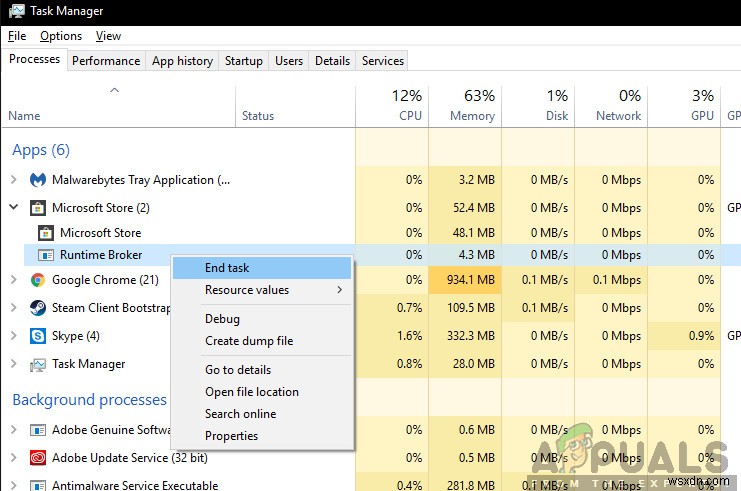This screenshot has width=741, height=491.
Task: Select Go to details
Action: [262, 370]
